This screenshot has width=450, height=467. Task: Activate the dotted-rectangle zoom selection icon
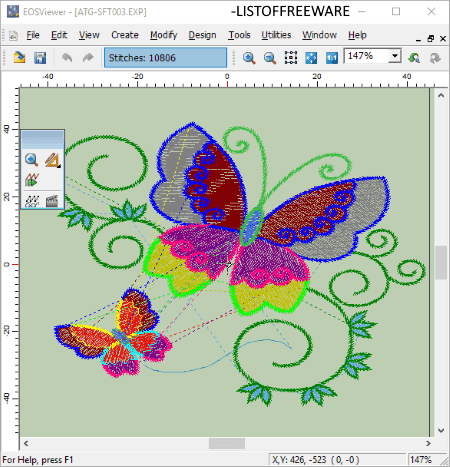coord(291,58)
